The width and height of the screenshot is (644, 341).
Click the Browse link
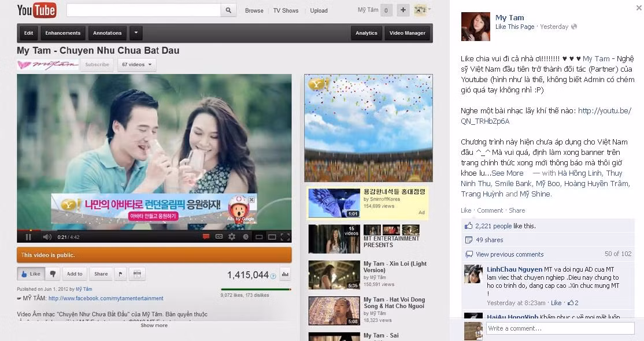[254, 10]
